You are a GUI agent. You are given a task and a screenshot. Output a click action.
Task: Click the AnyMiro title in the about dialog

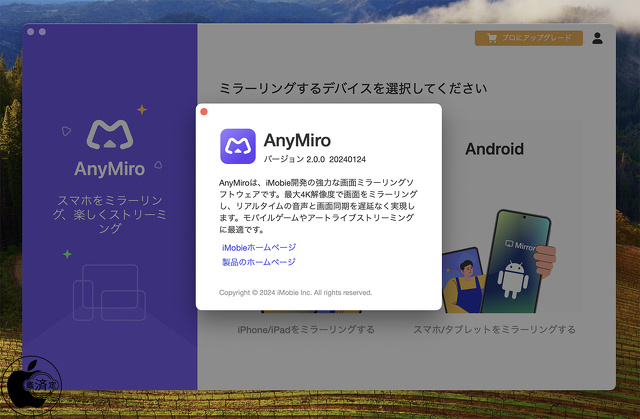[297, 140]
